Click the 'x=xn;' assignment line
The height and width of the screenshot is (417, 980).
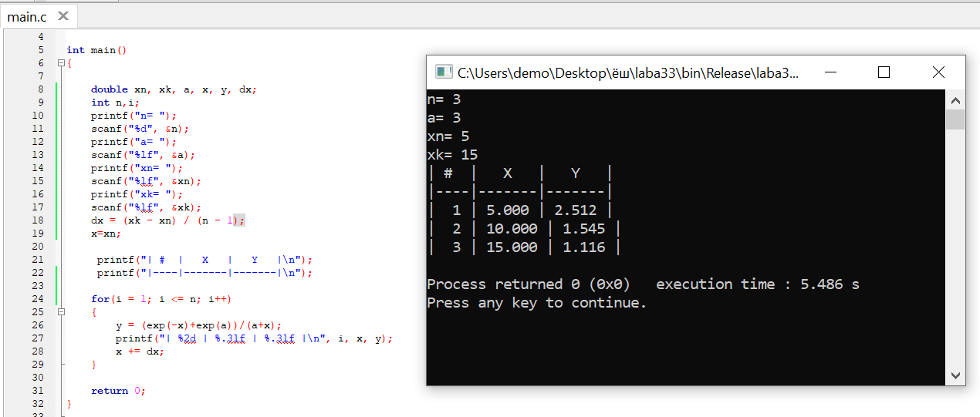click(106, 234)
